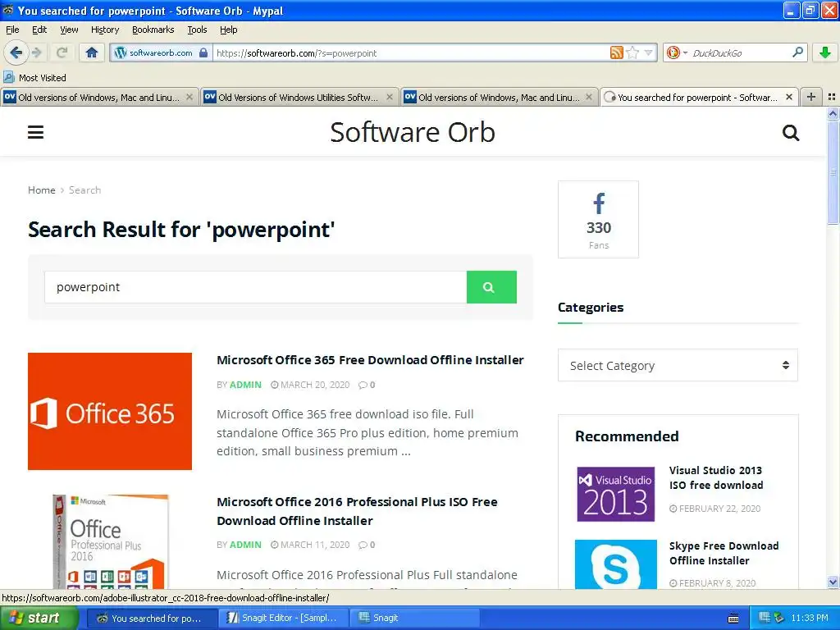The width and height of the screenshot is (840, 630).
Task: Open the Facebook 330 Fans box
Action: click(598, 220)
